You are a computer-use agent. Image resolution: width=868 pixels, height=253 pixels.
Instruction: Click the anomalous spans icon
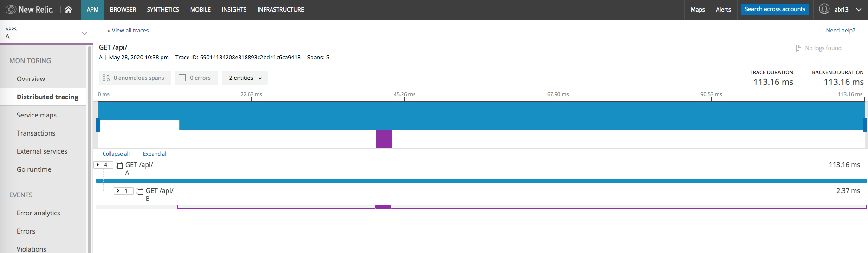106,78
